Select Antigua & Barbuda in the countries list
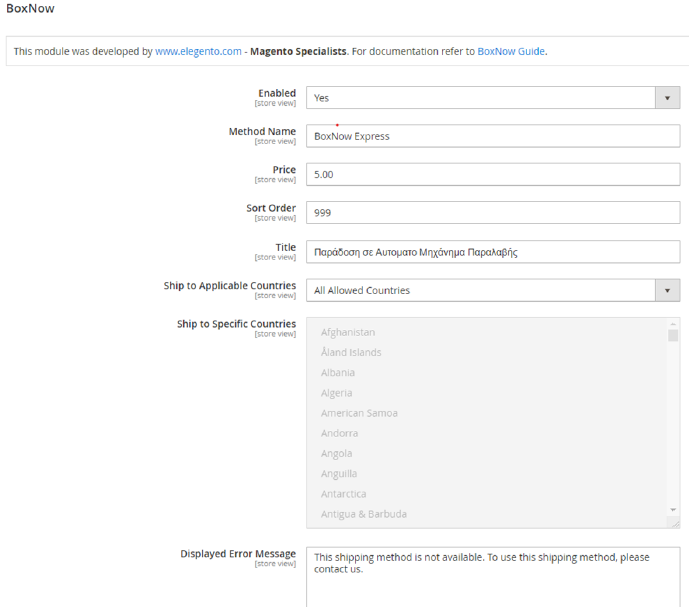 pyautogui.click(x=363, y=514)
